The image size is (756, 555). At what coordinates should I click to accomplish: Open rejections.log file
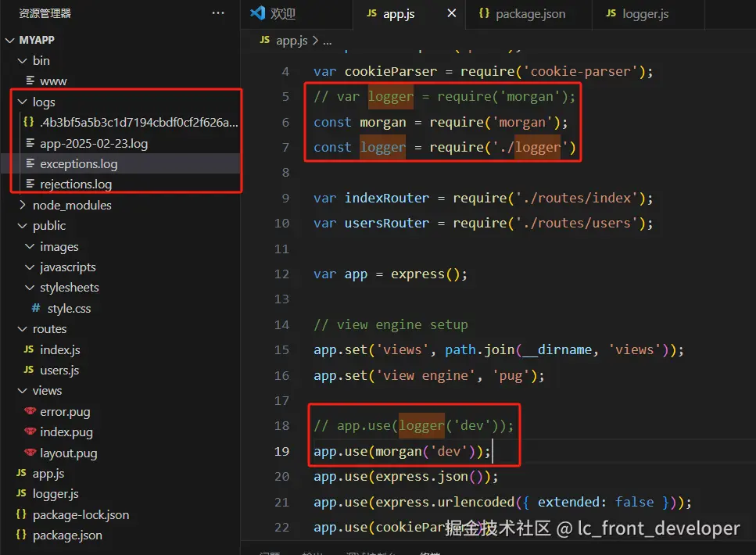point(76,184)
